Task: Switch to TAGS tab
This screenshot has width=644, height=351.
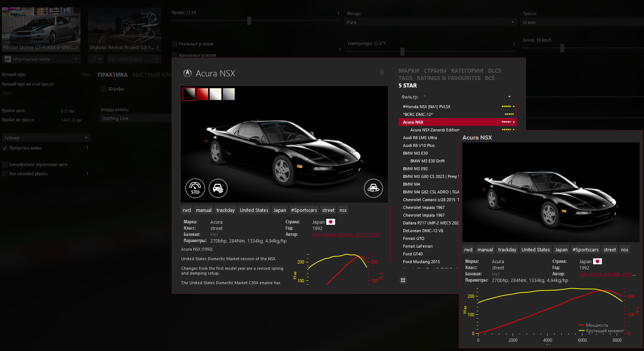Action: coord(405,78)
